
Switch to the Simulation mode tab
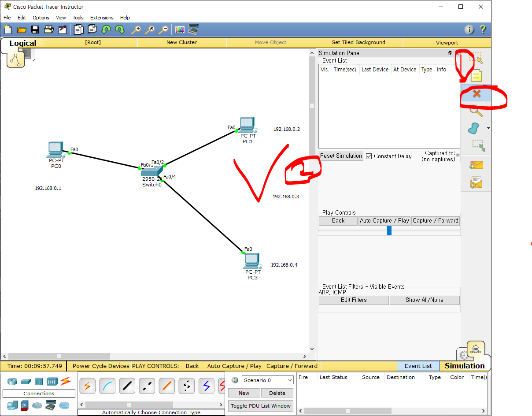pos(465,366)
